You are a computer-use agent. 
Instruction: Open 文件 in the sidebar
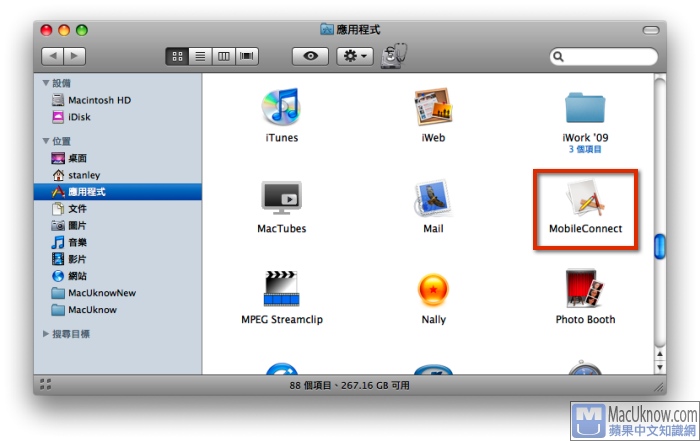point(118,208)
